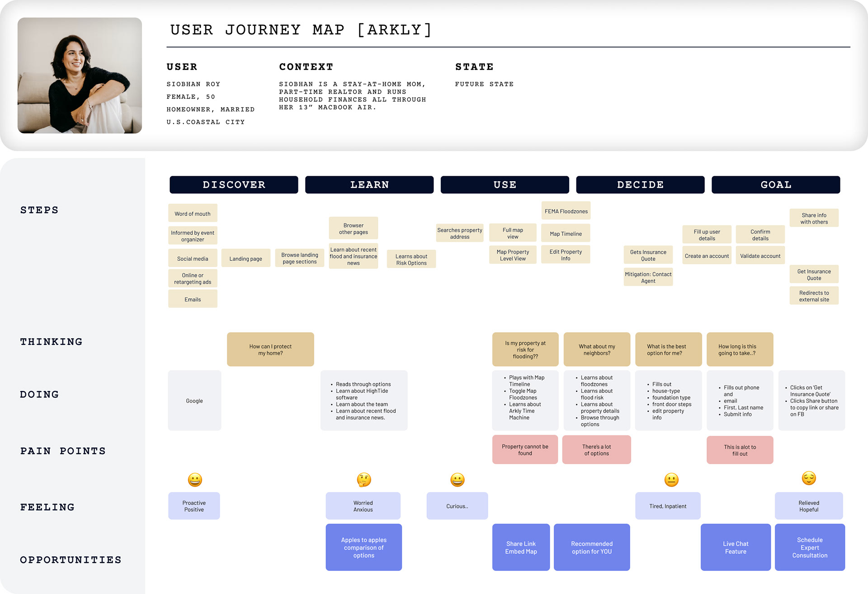Select the 'Worried Anxious' feeling card

click(x=363, y=506)
